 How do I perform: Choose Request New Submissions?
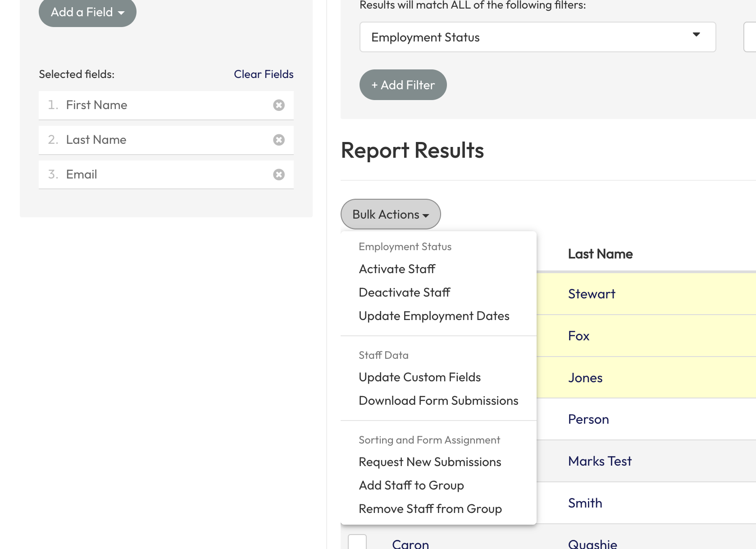coord(429,462)
